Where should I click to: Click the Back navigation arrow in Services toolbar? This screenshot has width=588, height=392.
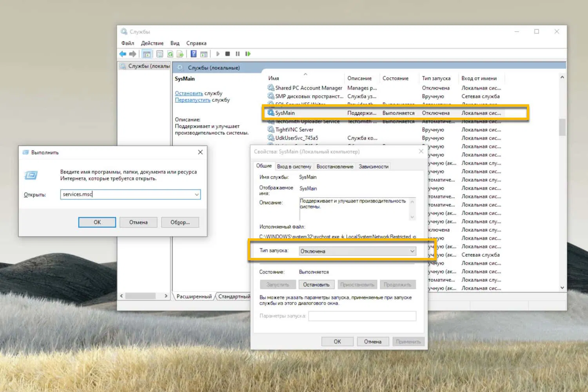click(122, 54)
